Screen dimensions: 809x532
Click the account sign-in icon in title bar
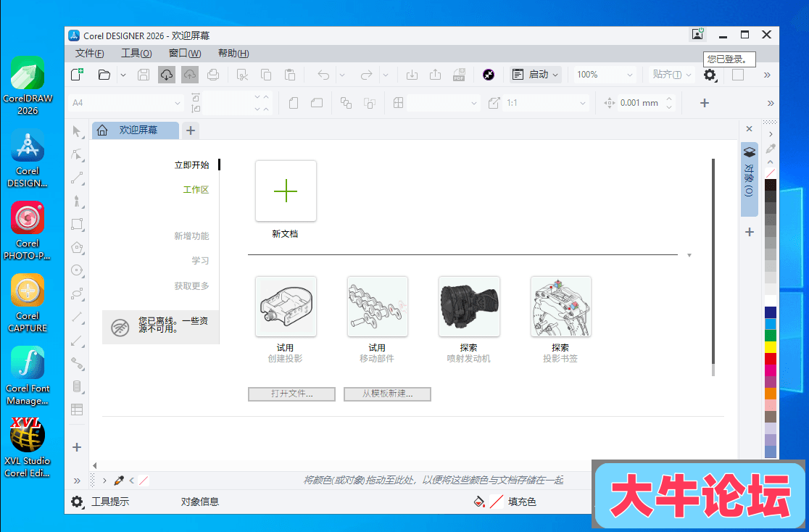point(697,35)
